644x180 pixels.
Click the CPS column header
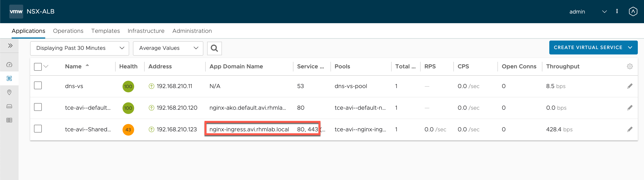coord(463,66)
